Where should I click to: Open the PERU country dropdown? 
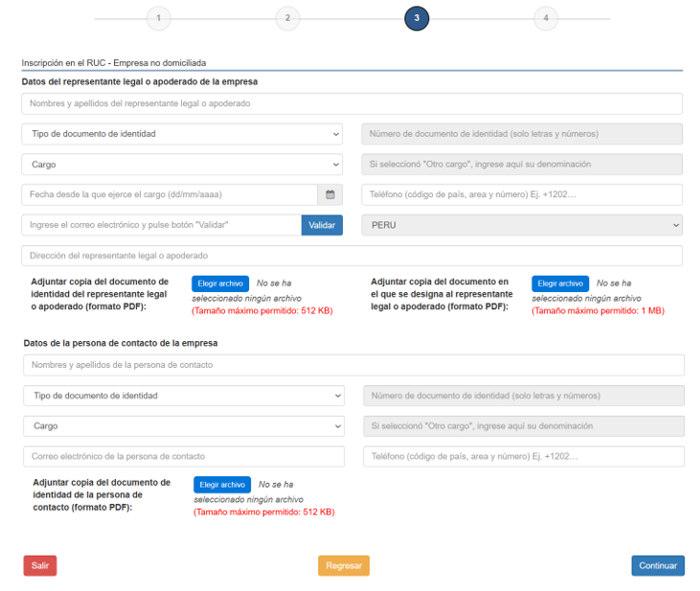tap(521, 225)
